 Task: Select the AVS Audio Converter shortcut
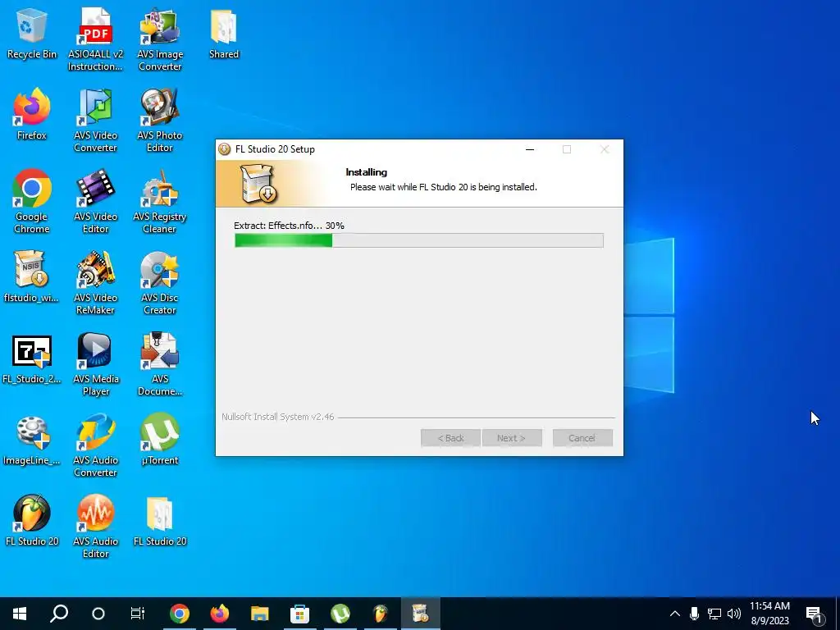(x=95, y=445)
